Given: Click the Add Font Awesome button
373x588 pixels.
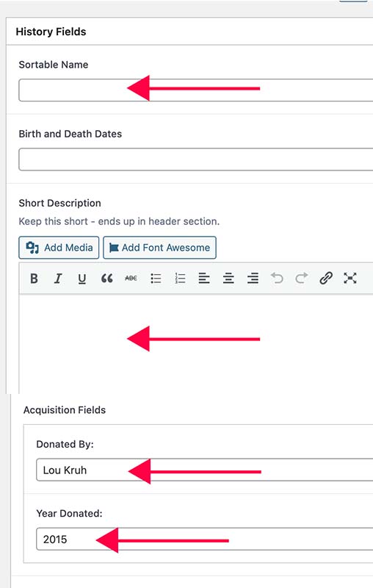Looking at the screenshot, I should click(159, 248).
